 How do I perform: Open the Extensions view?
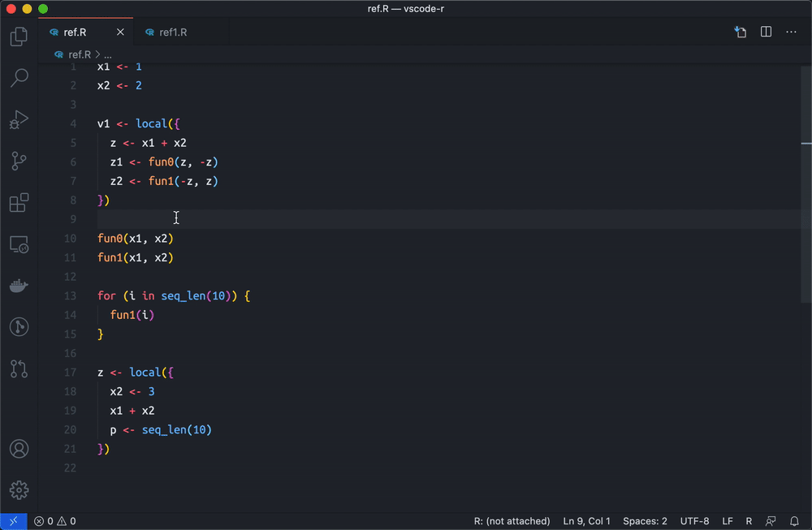point(19,202)
